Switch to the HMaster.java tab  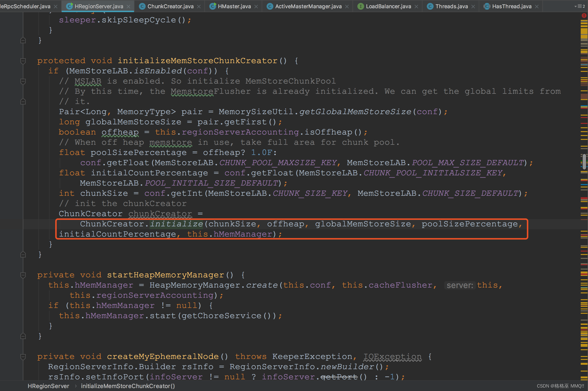coord(234,6)
